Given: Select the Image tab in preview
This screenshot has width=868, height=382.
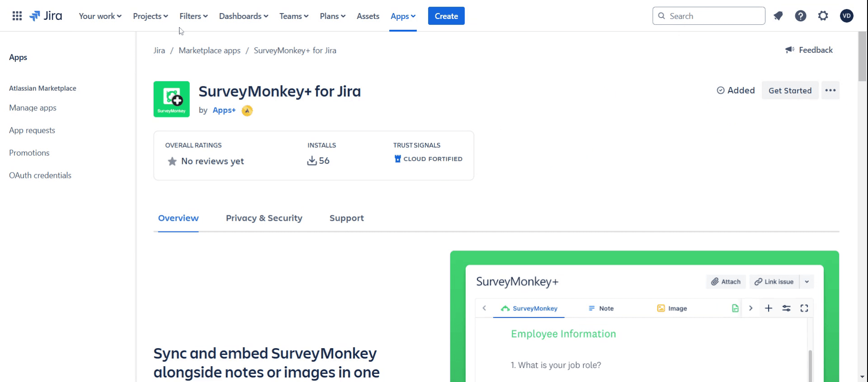Looking at the screenshot, I should (672, 308).
